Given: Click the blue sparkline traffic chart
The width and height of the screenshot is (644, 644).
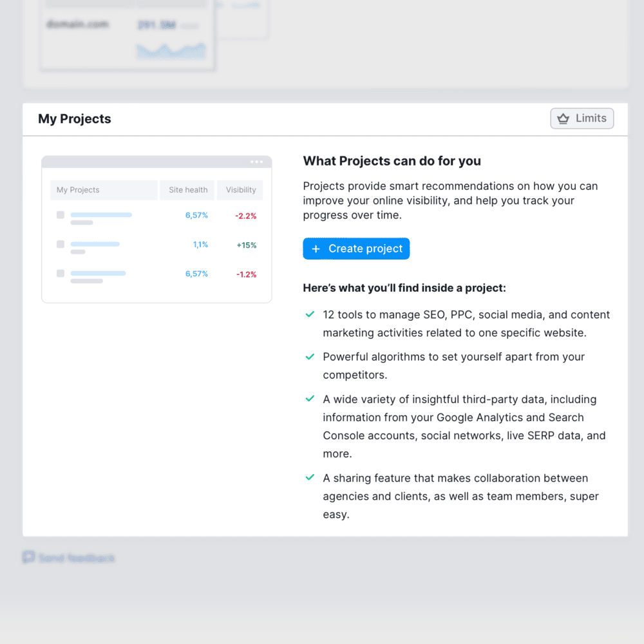Looking at the screenshot, I should 171,50.
